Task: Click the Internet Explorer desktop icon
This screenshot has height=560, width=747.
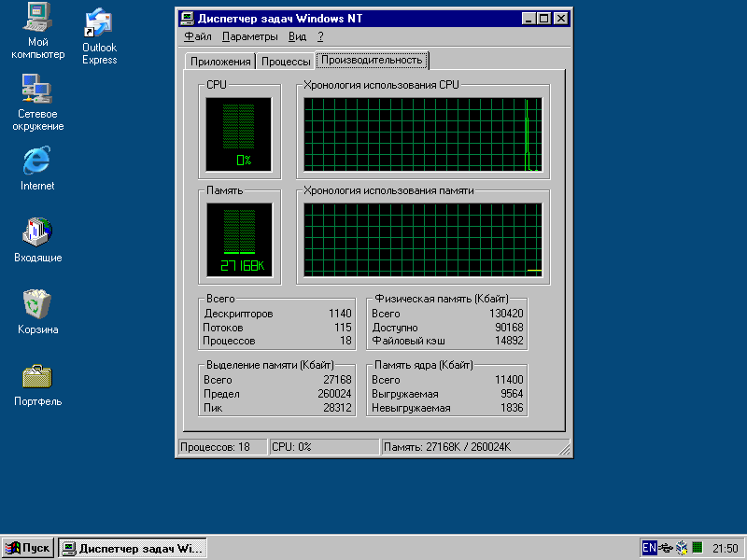Action: pyautogui.click(x=36, y=161)
